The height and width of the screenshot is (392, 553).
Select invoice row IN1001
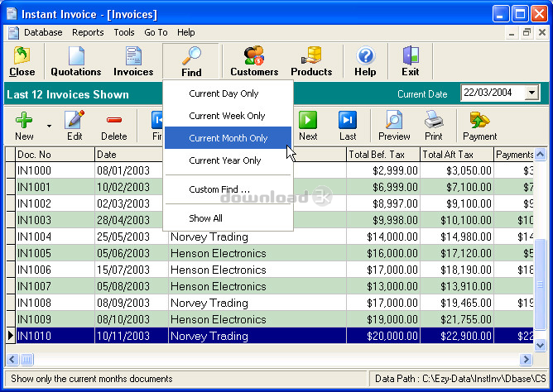coord(270,187)
